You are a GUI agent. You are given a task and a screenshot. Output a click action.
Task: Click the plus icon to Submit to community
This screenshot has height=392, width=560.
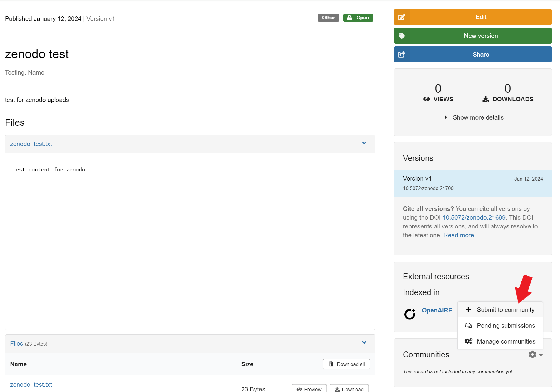point(468,309)
